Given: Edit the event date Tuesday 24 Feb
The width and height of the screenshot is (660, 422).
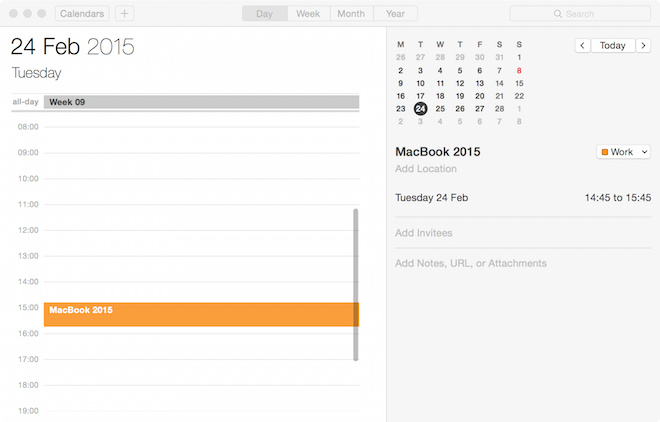Looking at the screenshot, I should [x=431, y=198].
